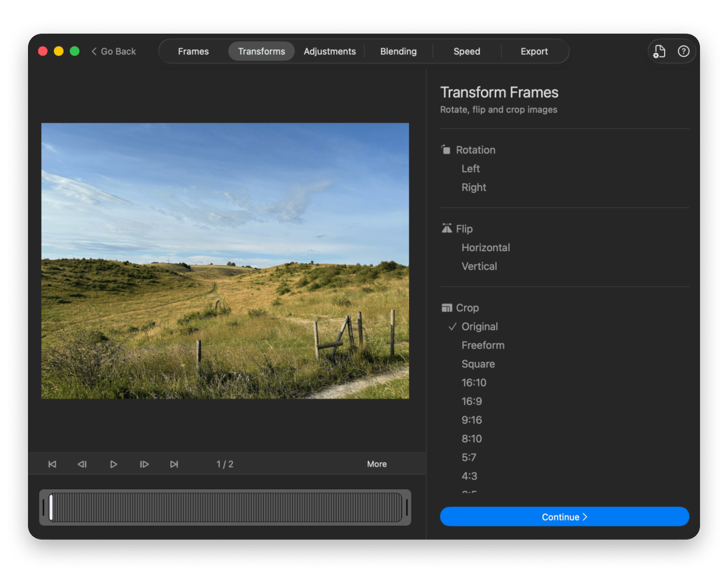728x577 pixels.
Task: Open the help question mark icon
Action: tap(684, 51)
